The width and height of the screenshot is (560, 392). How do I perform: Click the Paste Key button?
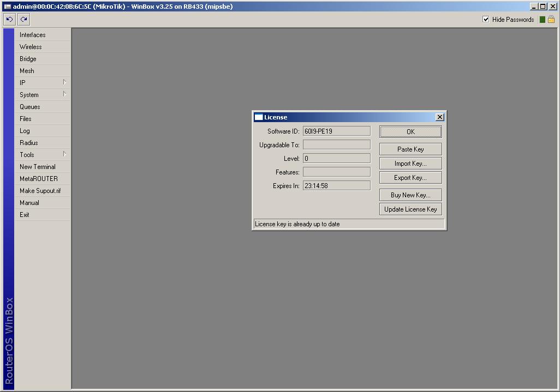point(410,149)
